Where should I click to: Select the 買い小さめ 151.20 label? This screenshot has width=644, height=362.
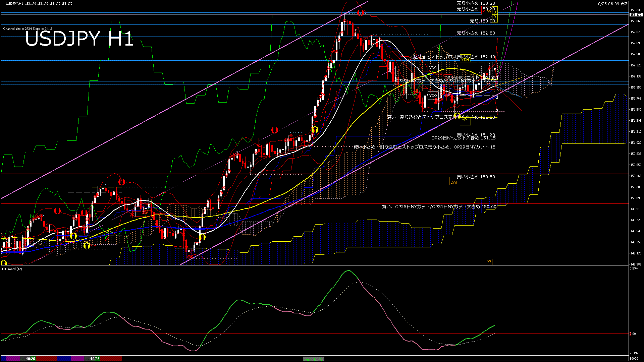click(x=476, y=135)
